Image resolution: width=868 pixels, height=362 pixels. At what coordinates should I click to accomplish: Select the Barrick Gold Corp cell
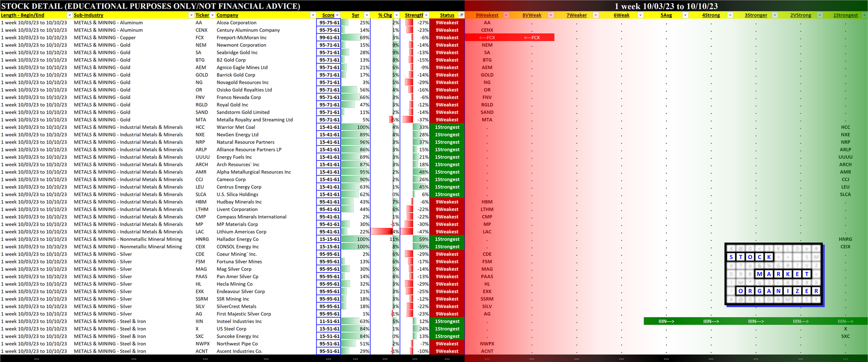pyautogui.click(x=266, y=75)
